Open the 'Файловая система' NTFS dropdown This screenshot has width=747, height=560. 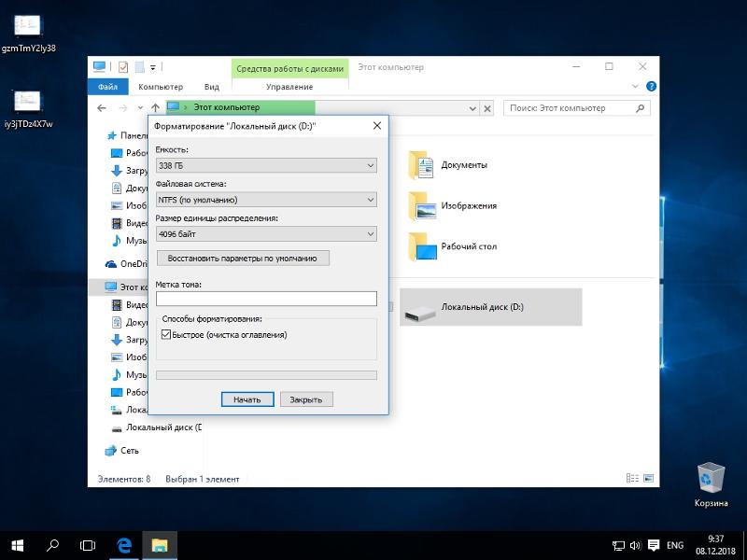click(x=266, y=200)
